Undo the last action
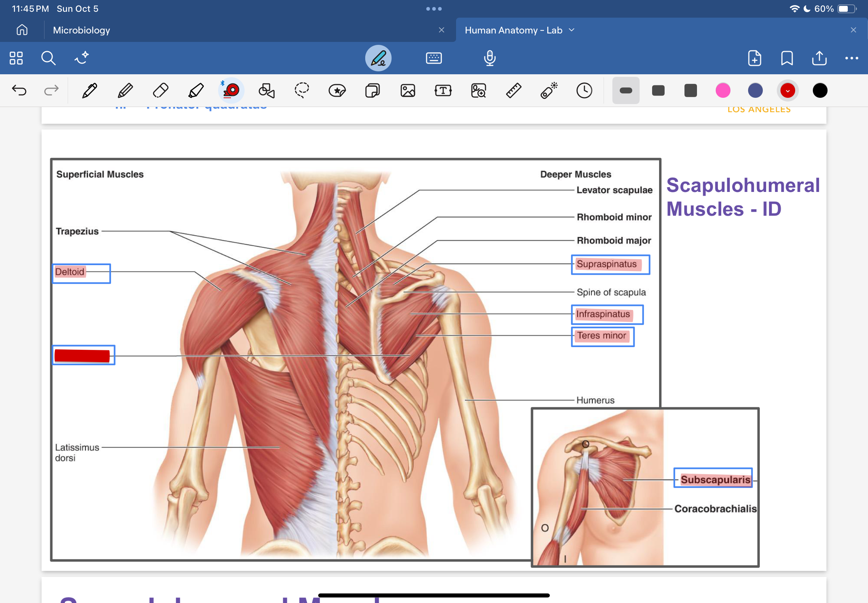Image resolution: width=868 pixels, height=603 pixels. [x=19, y=91]
